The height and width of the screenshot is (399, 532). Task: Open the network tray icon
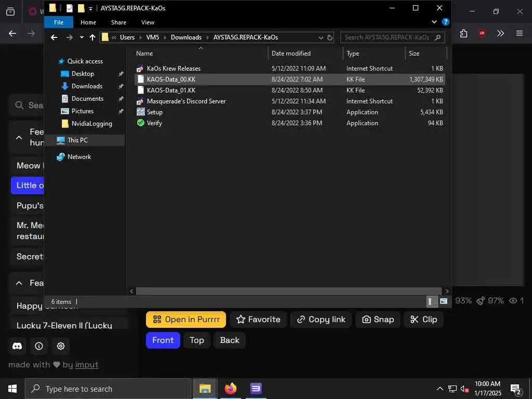[453, 389]
